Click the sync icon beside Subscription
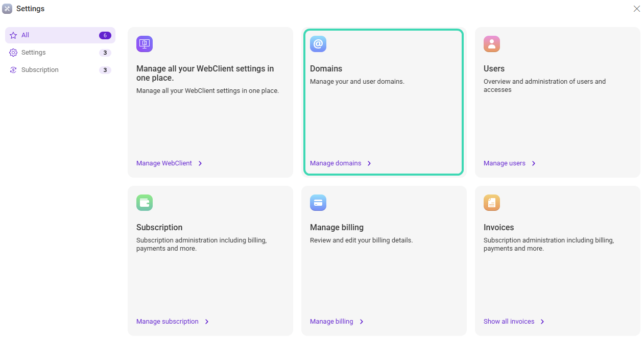The width and height of the screenshot is (644, 341). tap(13, 69)
